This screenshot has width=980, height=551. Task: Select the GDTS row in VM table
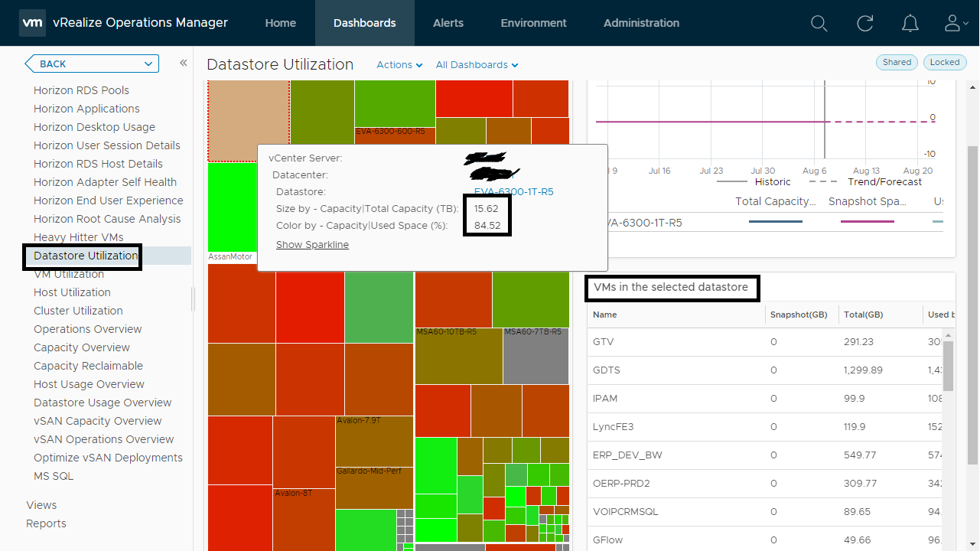[x=607, y=370]
